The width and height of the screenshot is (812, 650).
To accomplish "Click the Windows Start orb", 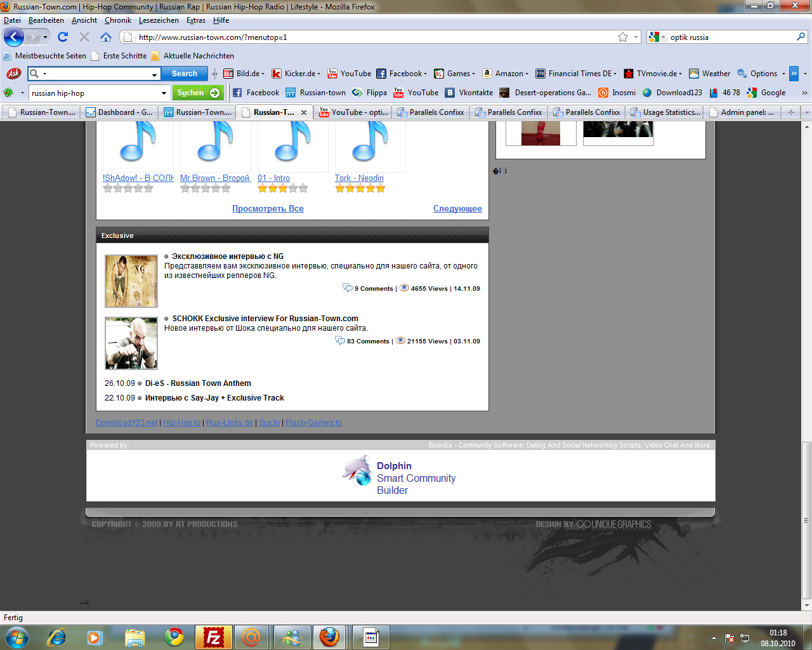I will (x=17, y=637).
